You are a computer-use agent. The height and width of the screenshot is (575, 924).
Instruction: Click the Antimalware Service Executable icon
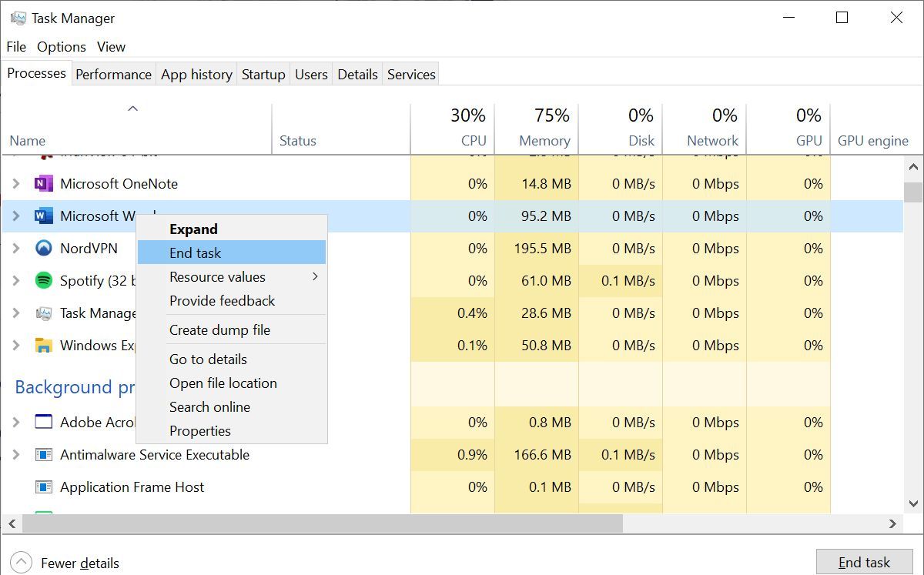(x=42, y=454)
